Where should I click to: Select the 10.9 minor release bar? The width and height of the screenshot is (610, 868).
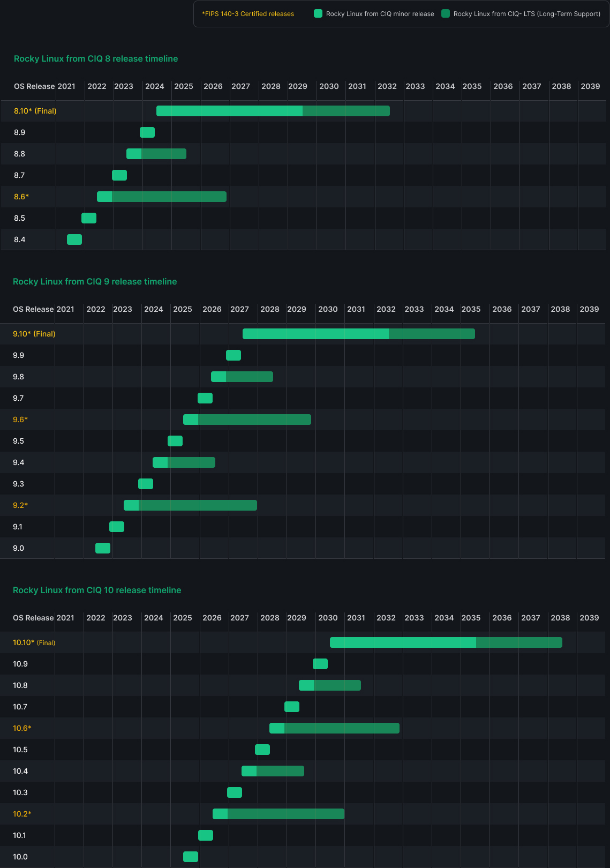[x=320, y=664]
